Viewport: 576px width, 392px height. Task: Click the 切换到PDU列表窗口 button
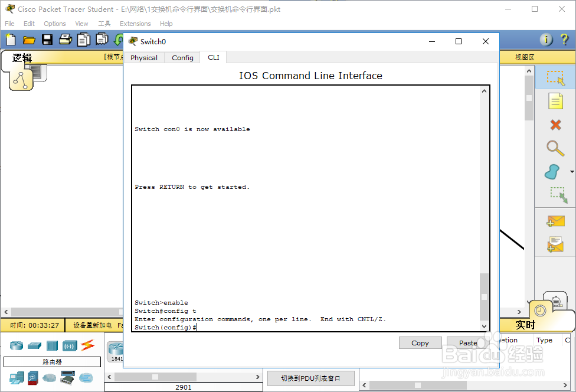click(x=311, y=378)
